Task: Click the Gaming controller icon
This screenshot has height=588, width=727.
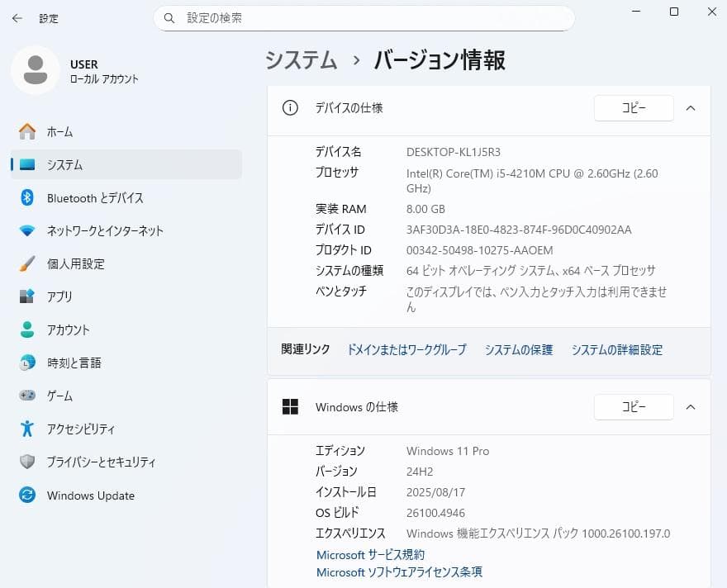Action: [x=27, y=396]
